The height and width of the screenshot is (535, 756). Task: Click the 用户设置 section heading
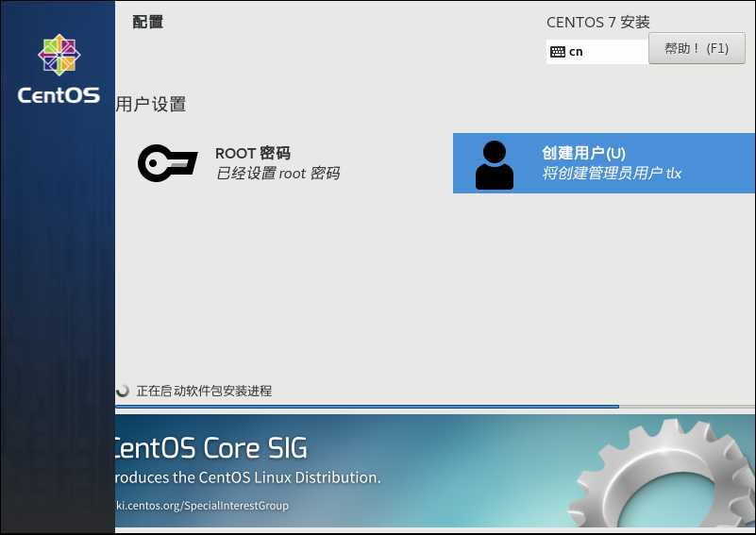[x=151, y=105]
